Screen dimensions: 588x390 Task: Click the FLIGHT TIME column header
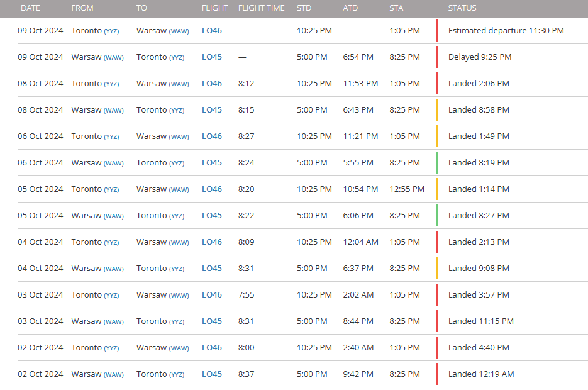[x=262, y=8]
